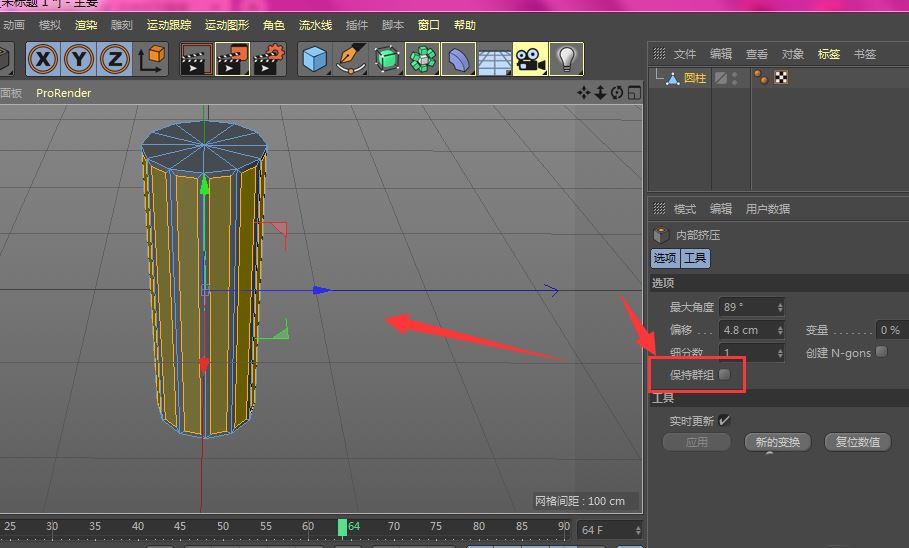Switch to the 工具 tab in attributes

(696, 258)
